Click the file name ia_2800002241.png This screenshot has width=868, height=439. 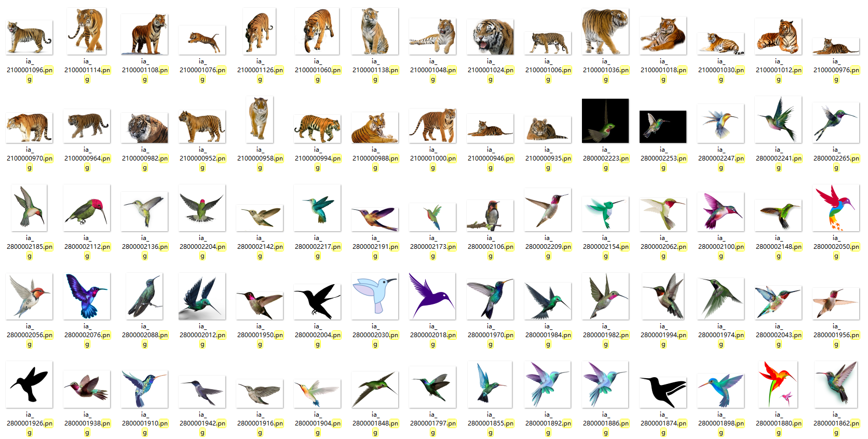click(779, 158)
